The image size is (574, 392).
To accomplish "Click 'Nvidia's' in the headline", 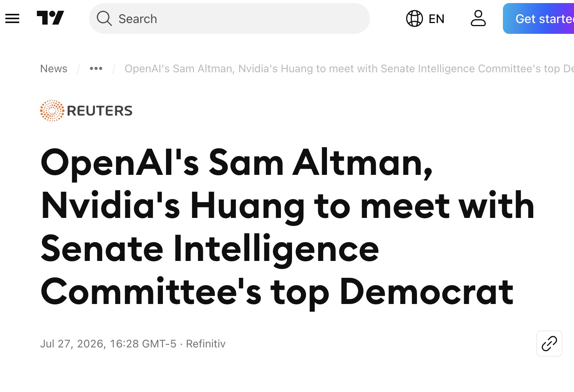I will pyautogui.click(x=111, y=206).
